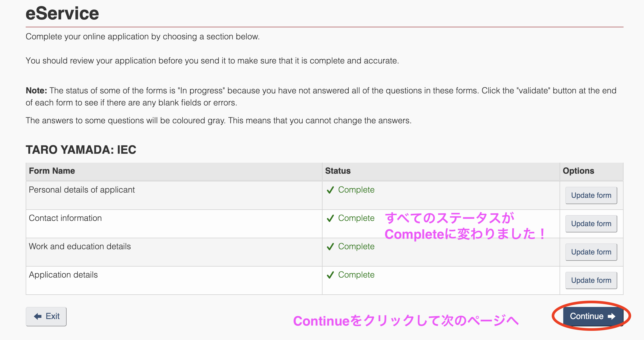Update the Application details form
Screen dimensions: 644x340
591,280
